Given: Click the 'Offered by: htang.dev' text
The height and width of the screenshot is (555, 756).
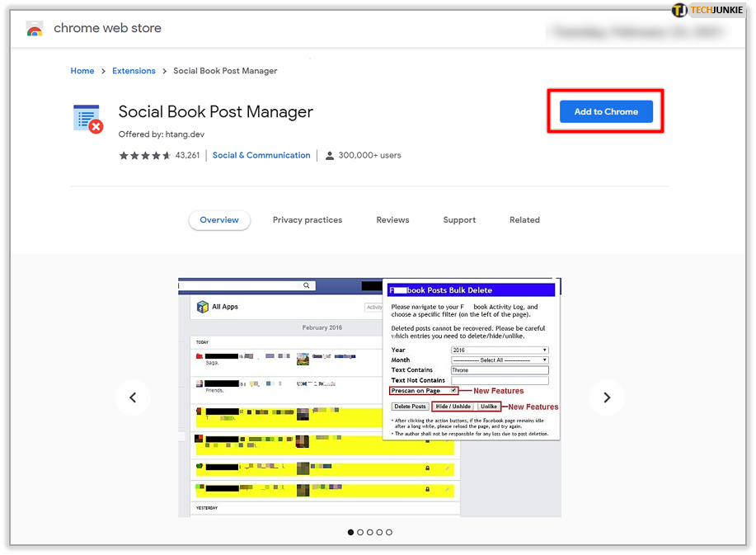Looking at the screenshot, I should 162,134.
